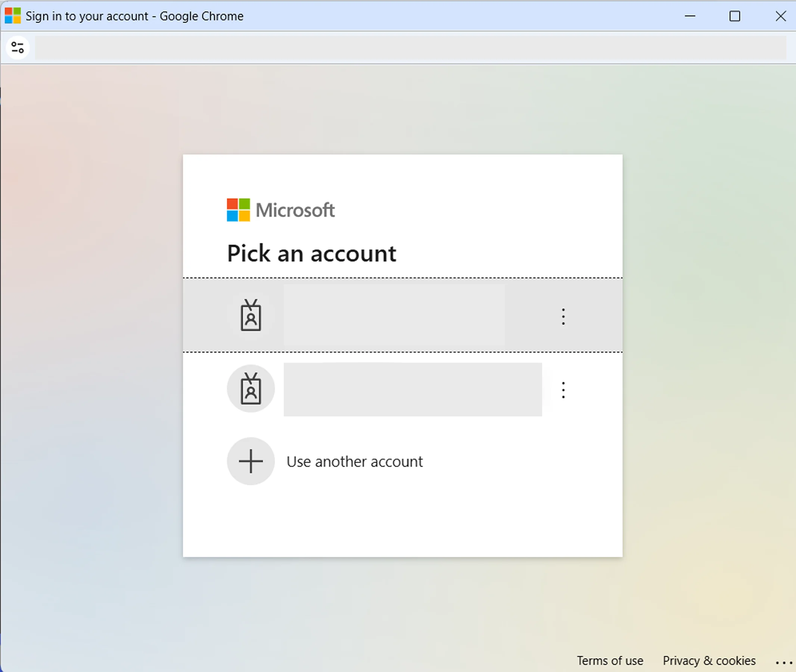Open more options for the second account
Screen dimensions: 796x672
click(563, 390)
